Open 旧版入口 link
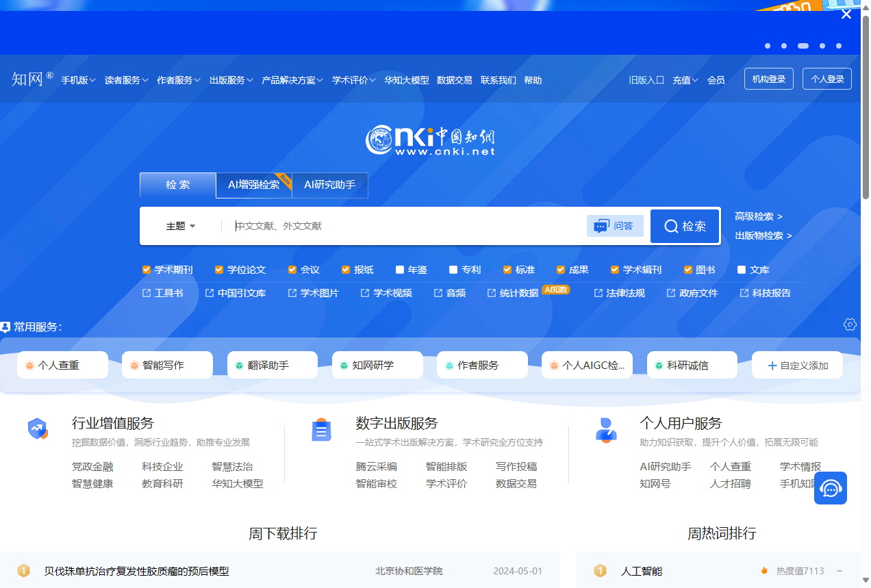 click(646, 79)
